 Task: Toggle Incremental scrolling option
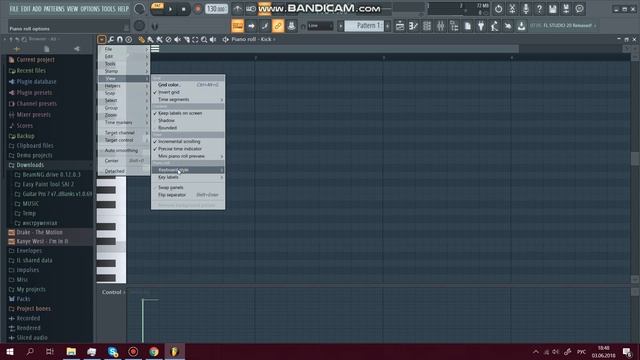pyautogui.click(x=188, y=142)
